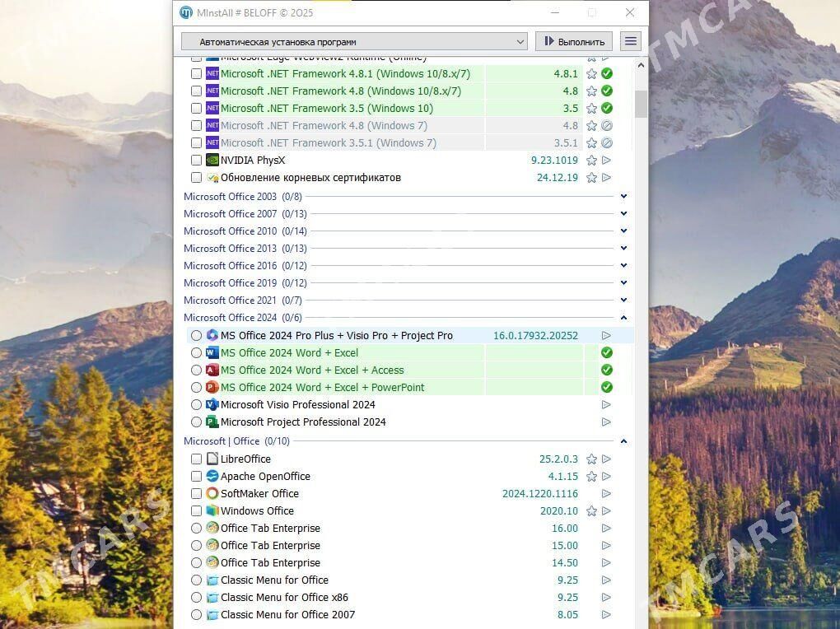
Task: Enable the Apache OpenOffice checkbox
Action: (197, 477)
